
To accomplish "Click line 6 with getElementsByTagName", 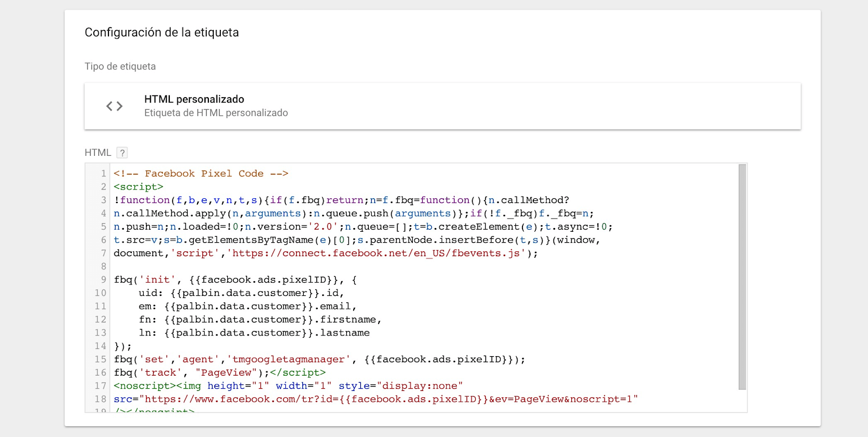I will point(356,240).
